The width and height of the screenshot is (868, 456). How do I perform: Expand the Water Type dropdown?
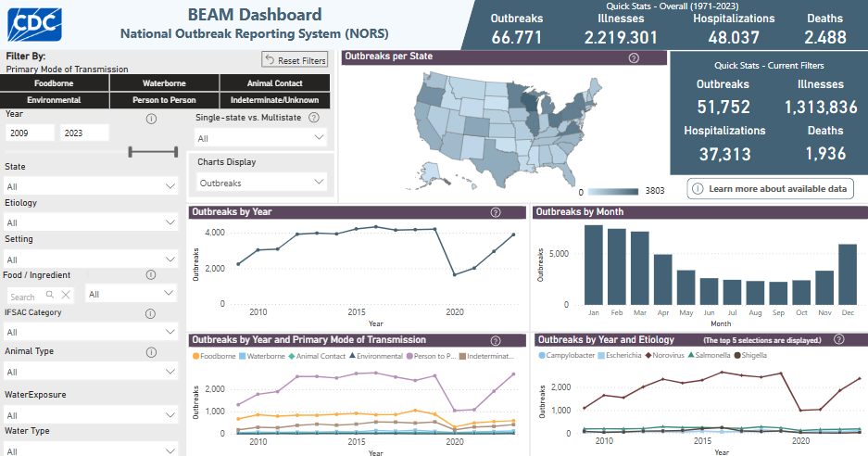[x=91, y=450]
